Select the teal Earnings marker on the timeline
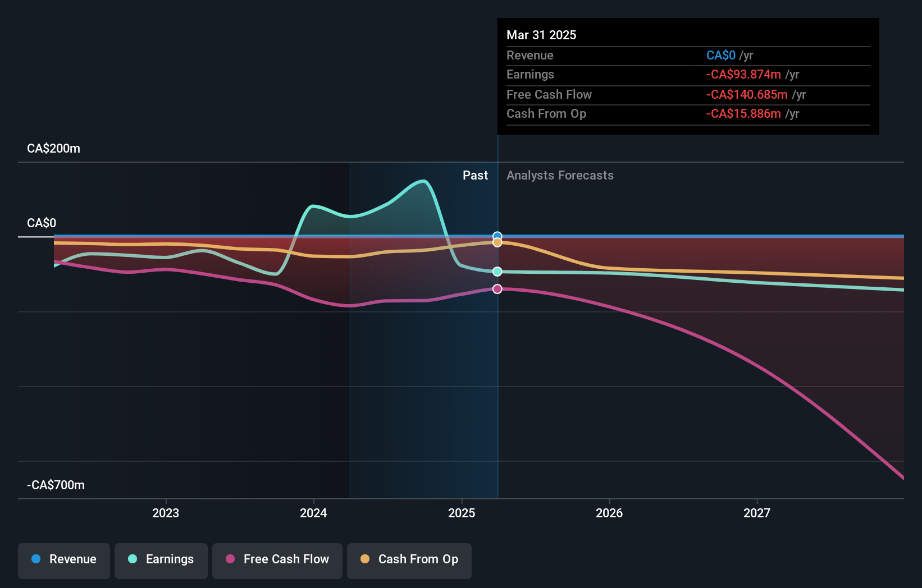Image resolution: width=922 pixels, height=588 pixels. pos(497,272)
